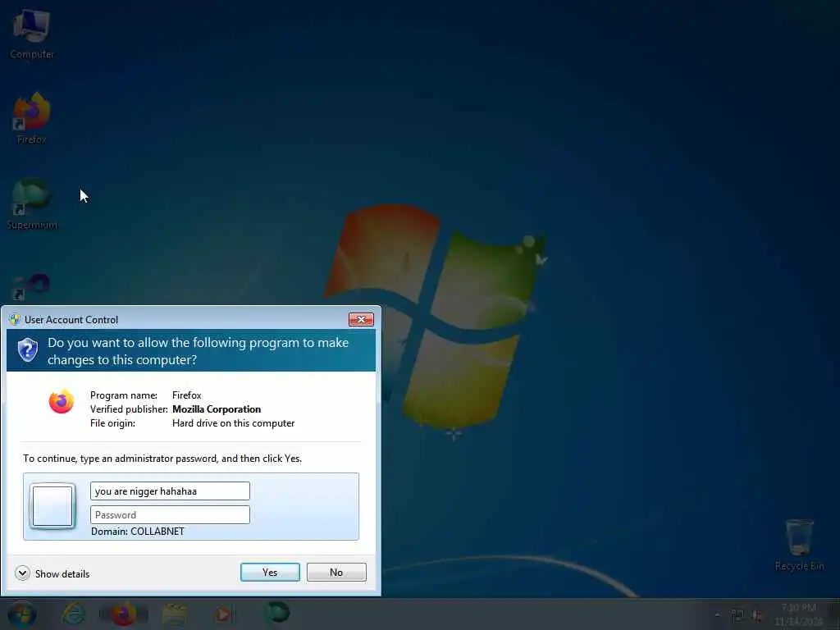Click the 'Verified publisher:' label

point(129,409)
